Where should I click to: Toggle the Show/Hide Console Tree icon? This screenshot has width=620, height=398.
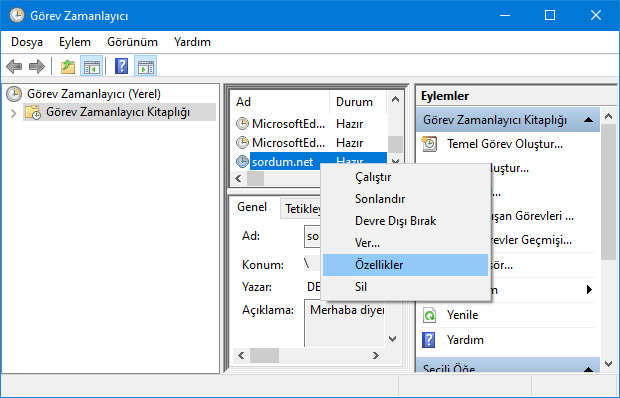pyautogui.click(x=92, y=66)
